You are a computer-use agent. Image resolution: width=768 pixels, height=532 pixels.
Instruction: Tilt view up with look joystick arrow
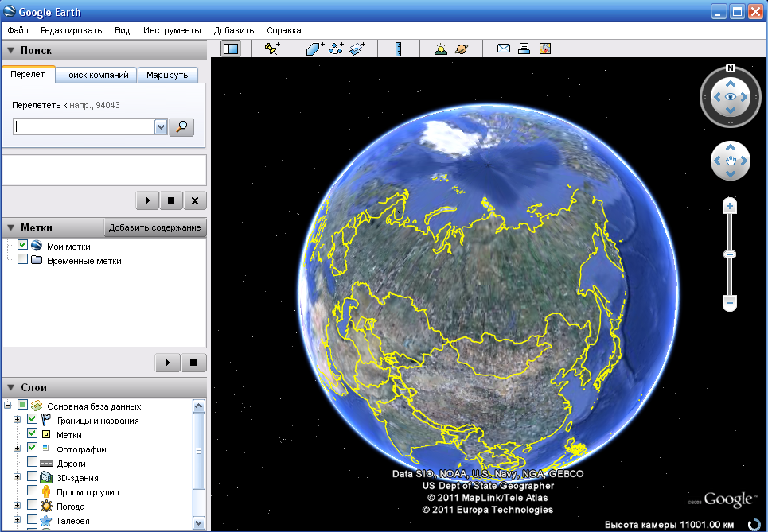[731, 83]
